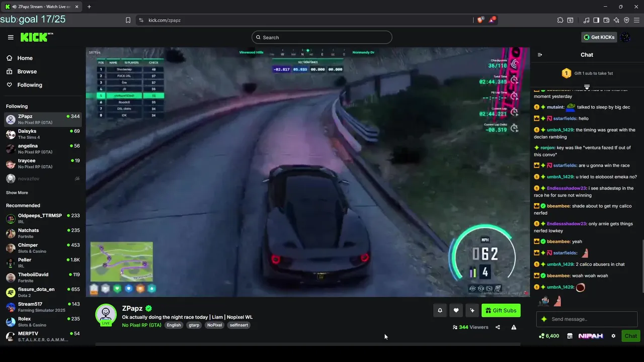Click the Get KICKs button

(599, 37)
